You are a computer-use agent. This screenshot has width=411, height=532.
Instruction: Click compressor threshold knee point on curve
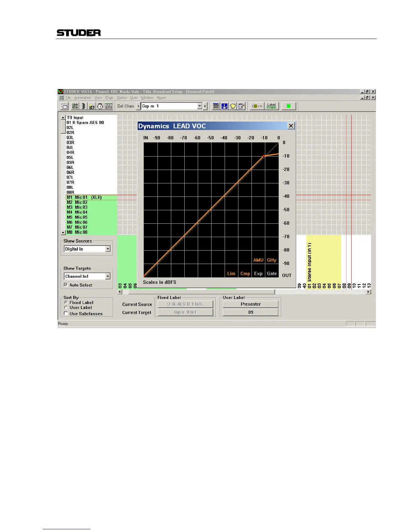pyautogui.click(x=264, y=156)
